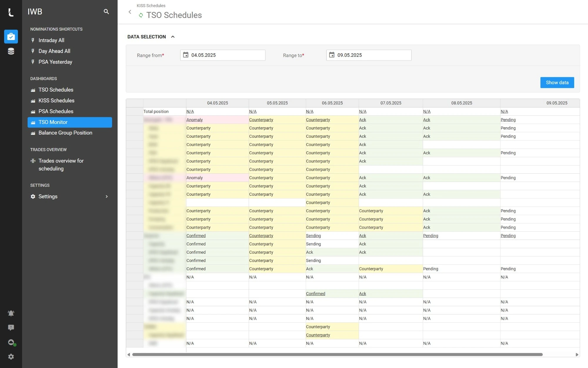Click the connection status icon with green dot

11,342
